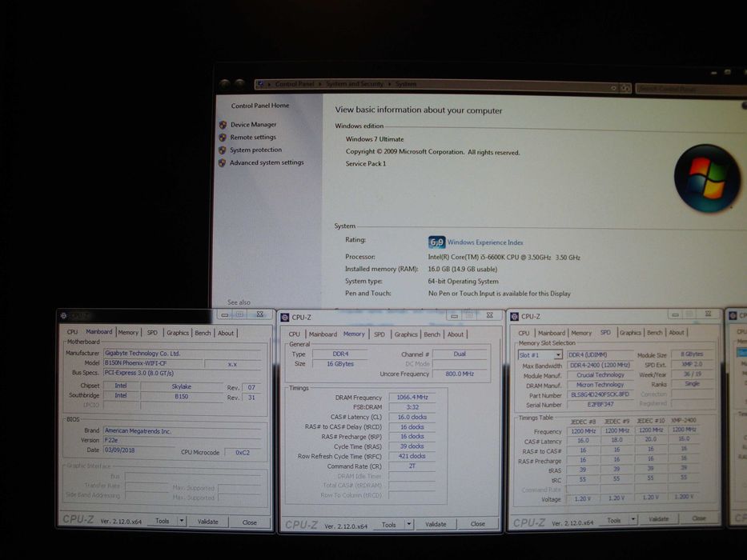Click shield icon beside Advanced system settings

[x=222, y=163]
